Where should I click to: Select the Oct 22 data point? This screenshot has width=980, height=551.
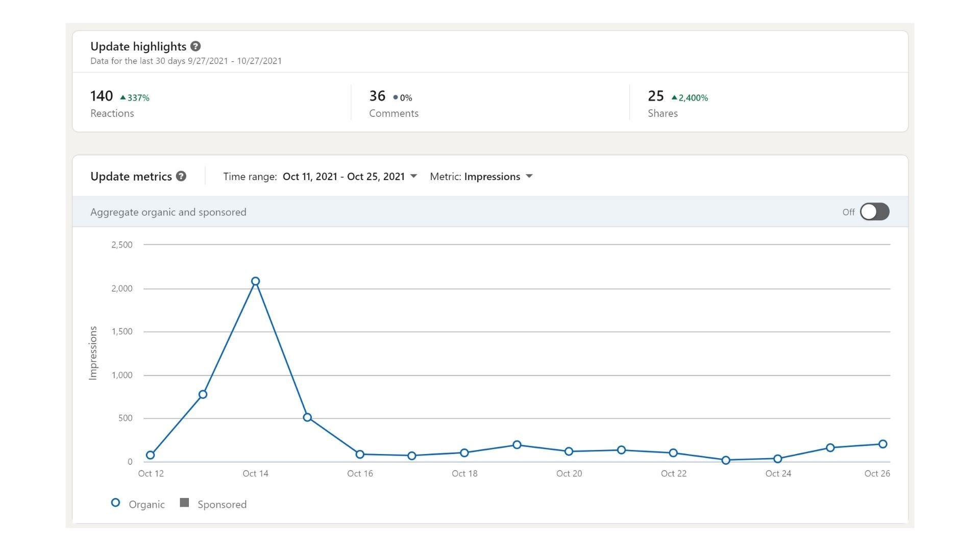[x=673, y=453]
